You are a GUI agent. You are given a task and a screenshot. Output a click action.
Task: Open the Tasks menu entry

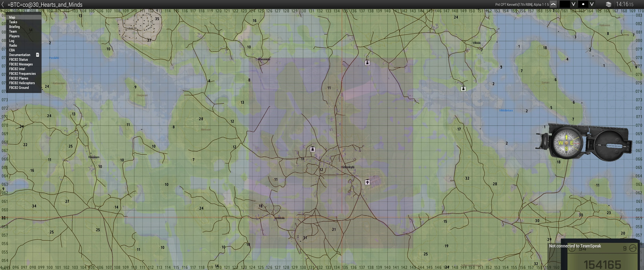tap(13, 22)
